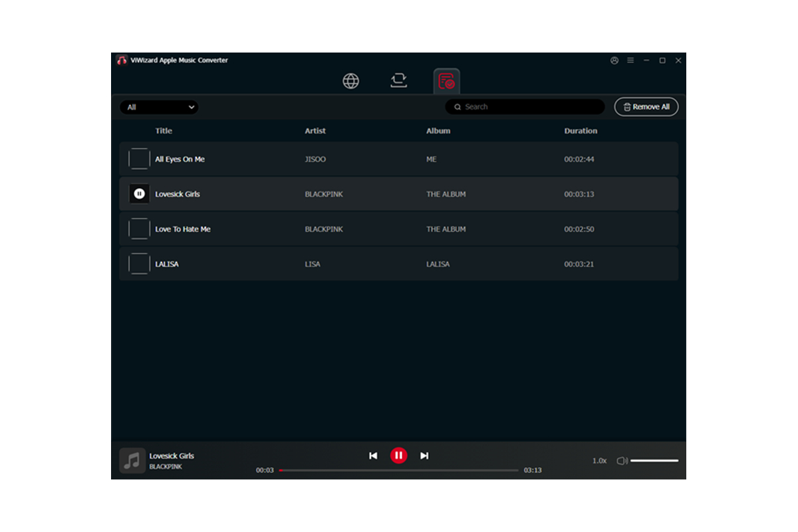The height and width of the screenshot is (532, 798).
Task: Pause Lovesick Girls from its thumbnail
Action: [x=139, y=194]
